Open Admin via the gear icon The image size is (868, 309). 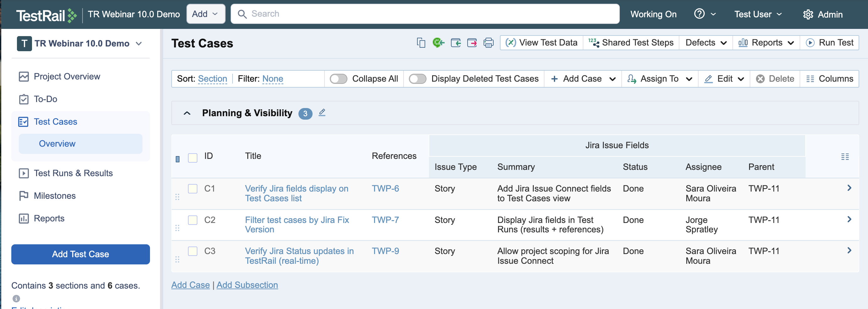808,14
